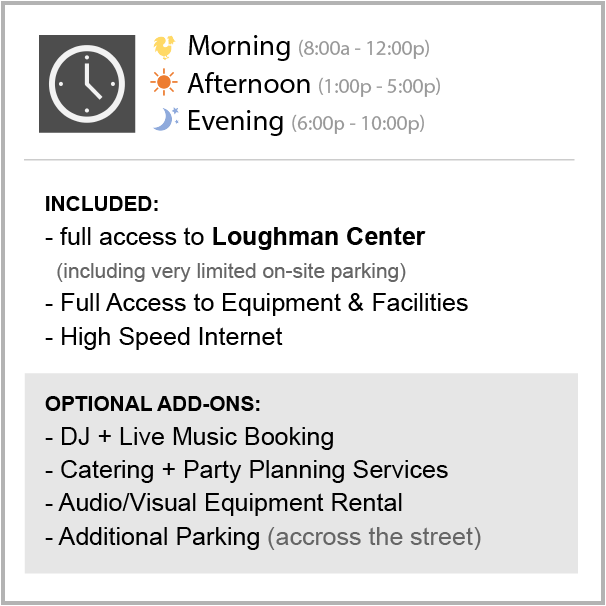This screenshot has height=606, width=606.
Task: Click the INCLUDED heading
Action: pyautogui.click(x=102, y=204)
